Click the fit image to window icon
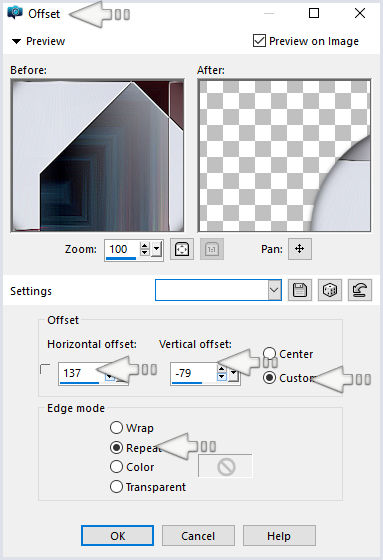 pos(182,249)
